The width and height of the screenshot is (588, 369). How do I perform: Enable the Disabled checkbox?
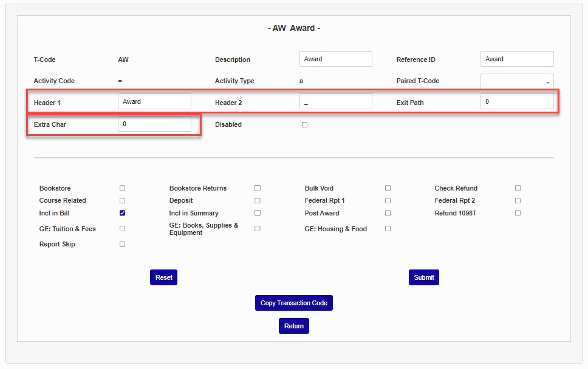coord(305,124)
